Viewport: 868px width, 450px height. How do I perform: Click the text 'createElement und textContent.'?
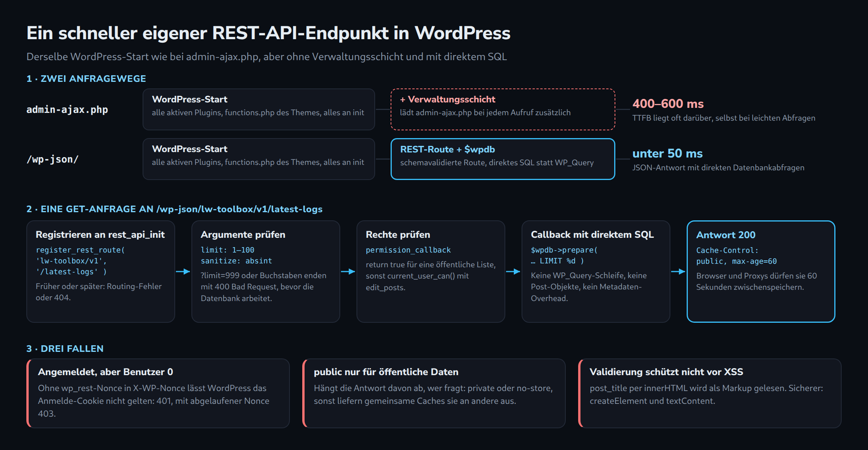pyautogui.click(x=652, y=401)
